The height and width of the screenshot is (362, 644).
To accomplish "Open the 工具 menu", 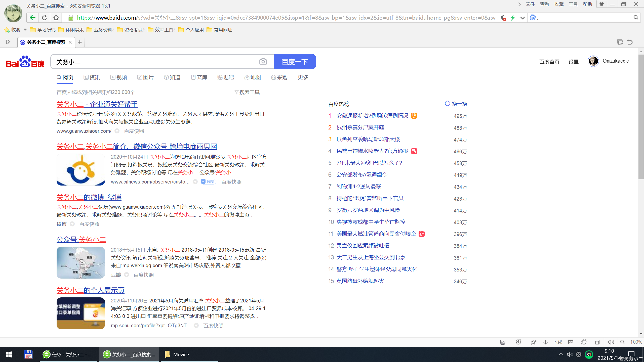I will pyautogui.click(x=573, y=4).
